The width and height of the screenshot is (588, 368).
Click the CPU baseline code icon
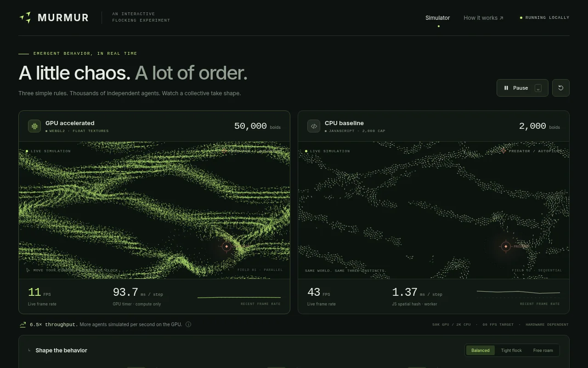[314, 126]
